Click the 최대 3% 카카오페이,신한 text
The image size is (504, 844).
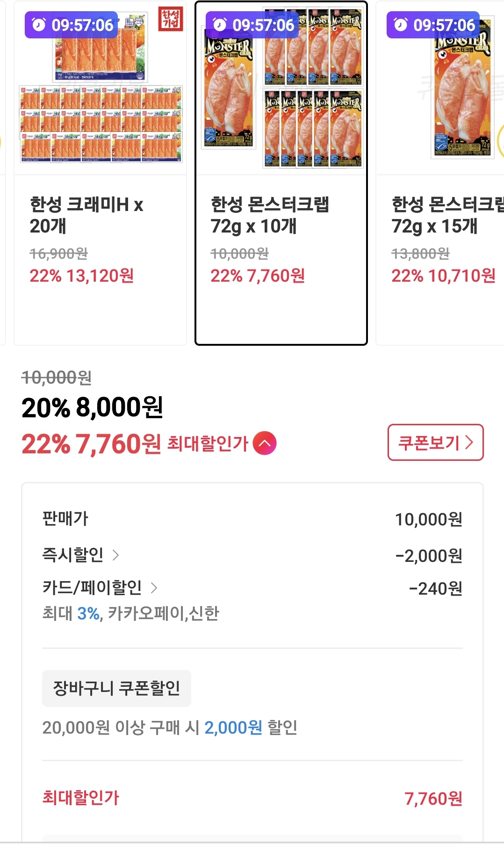tap(130, 613)
